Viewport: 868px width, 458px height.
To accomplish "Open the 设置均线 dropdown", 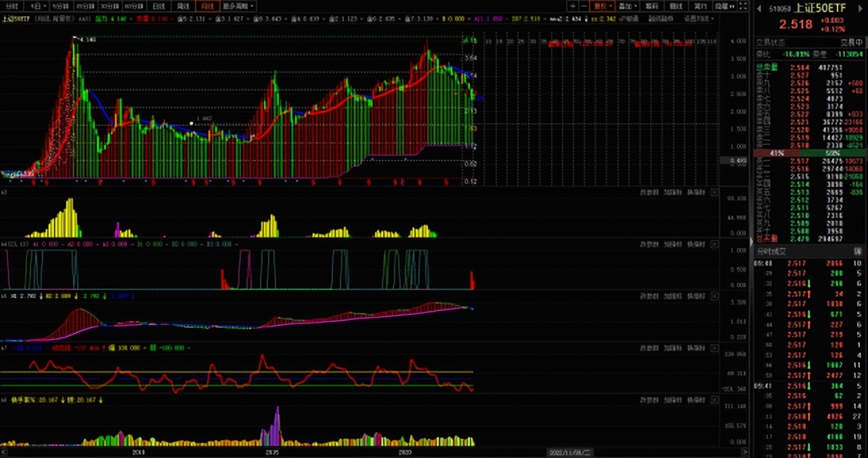I will [698, 18].
